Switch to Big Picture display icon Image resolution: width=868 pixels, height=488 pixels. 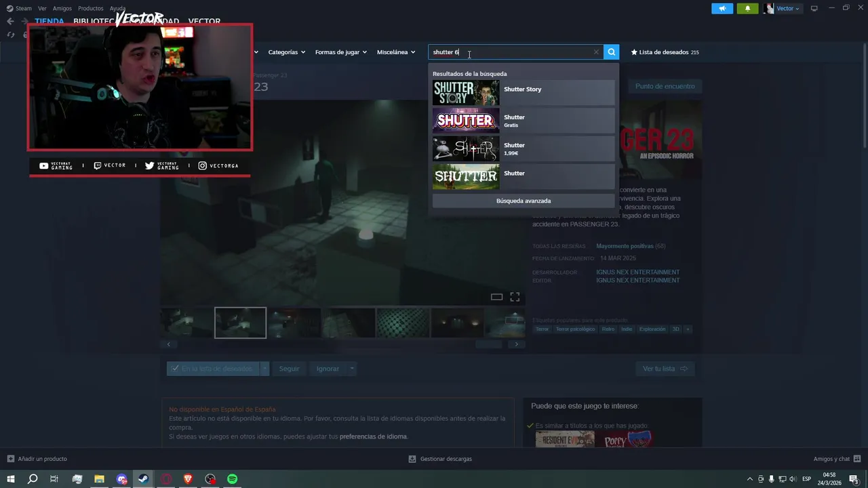coord(814,8)
